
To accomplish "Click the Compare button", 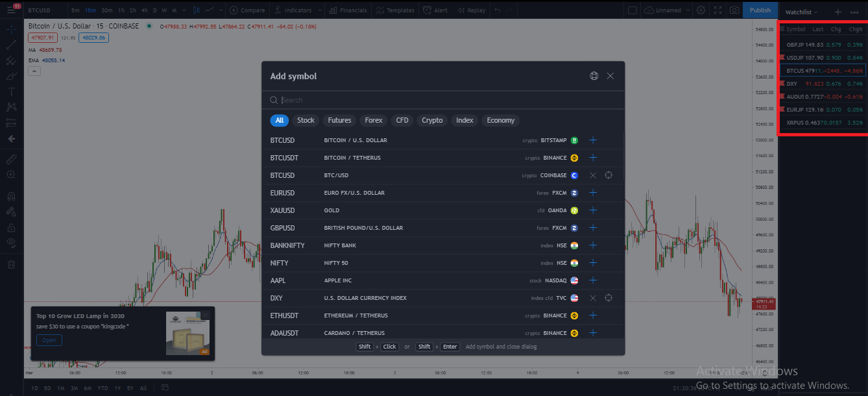I will (x=247, y=10).
